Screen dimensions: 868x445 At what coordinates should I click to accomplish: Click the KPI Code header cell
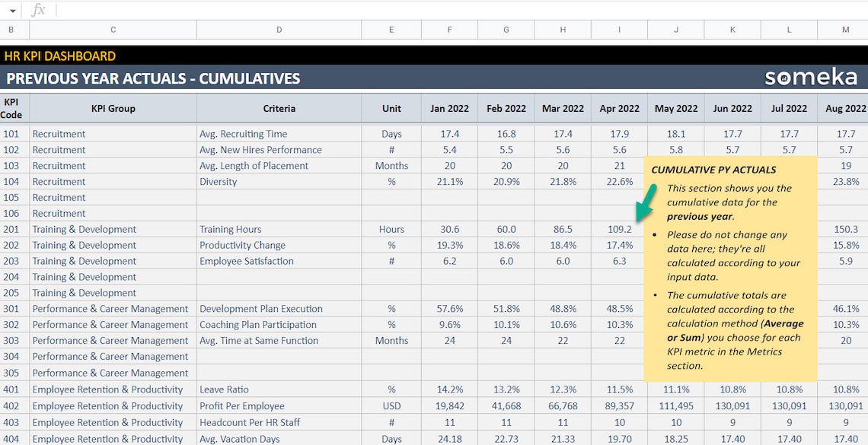coord(12,108)
